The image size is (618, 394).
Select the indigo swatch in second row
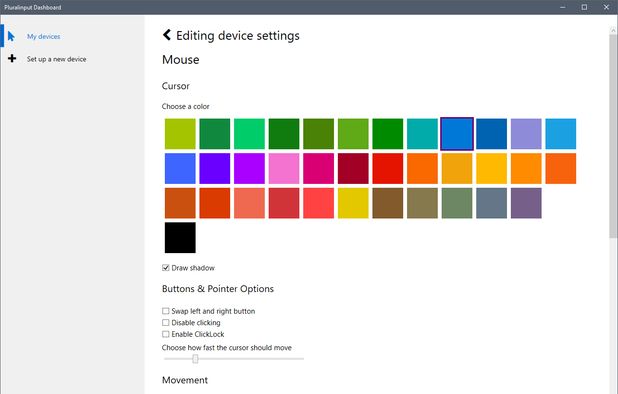(215, 169)
